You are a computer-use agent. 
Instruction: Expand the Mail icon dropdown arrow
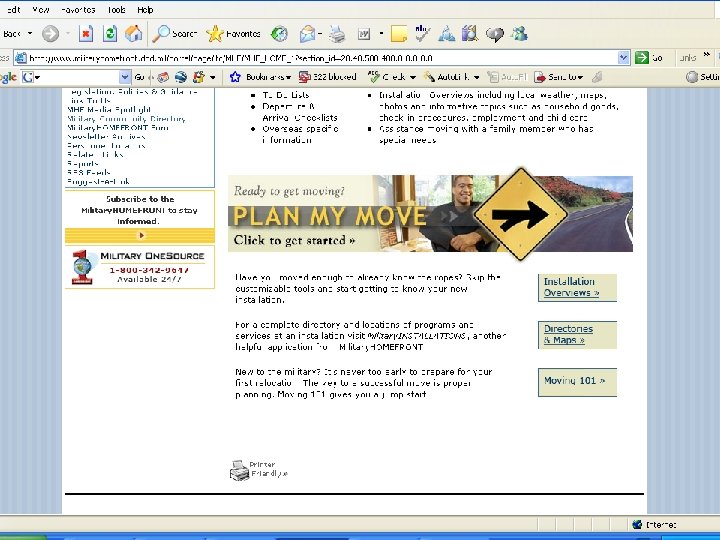coord(320,34)
